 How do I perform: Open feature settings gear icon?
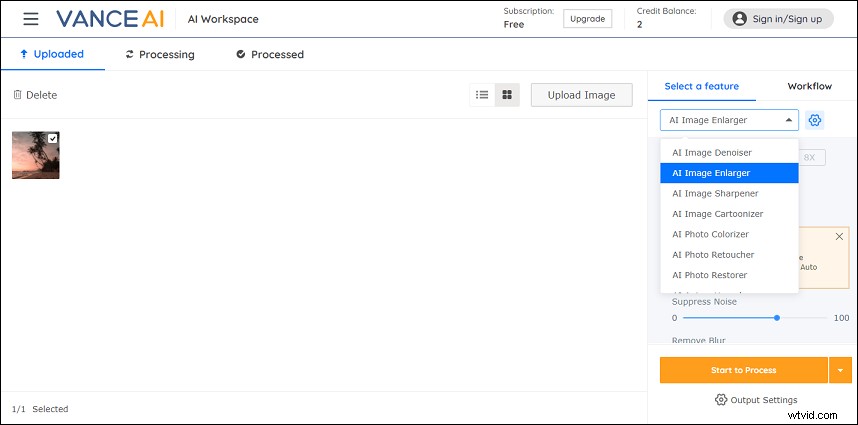[815, 120]
